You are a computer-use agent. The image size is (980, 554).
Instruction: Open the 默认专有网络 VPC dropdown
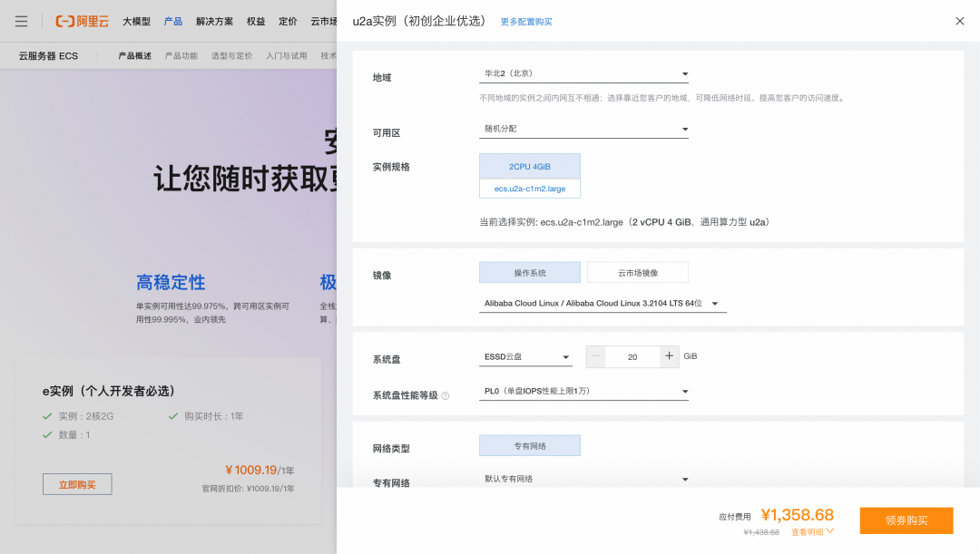click(583, 479)
